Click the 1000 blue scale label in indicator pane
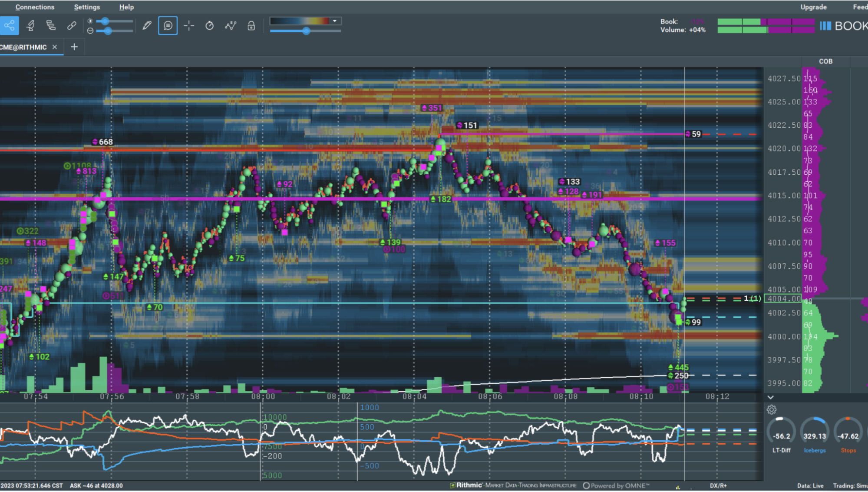The height and width of the screenshot is (492, 868). 370,408
